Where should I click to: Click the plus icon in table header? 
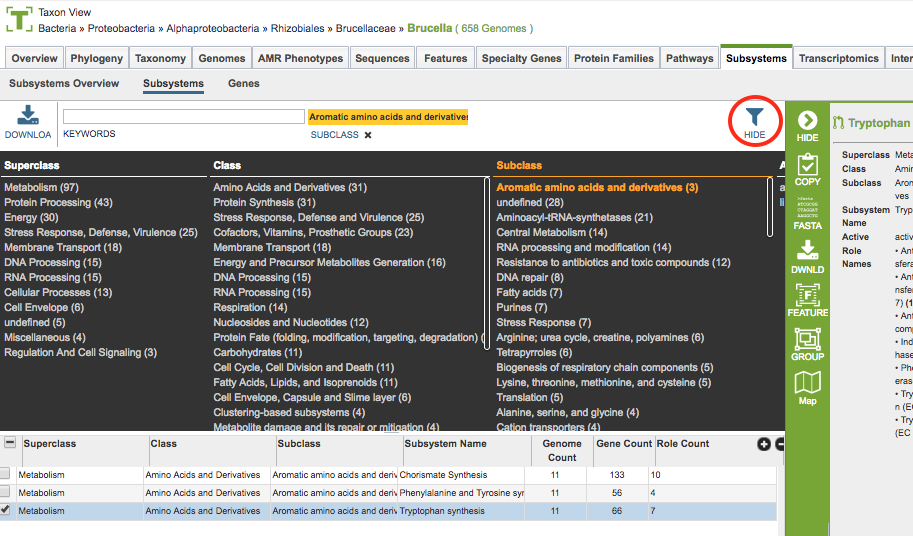click(x=764, y=444)
